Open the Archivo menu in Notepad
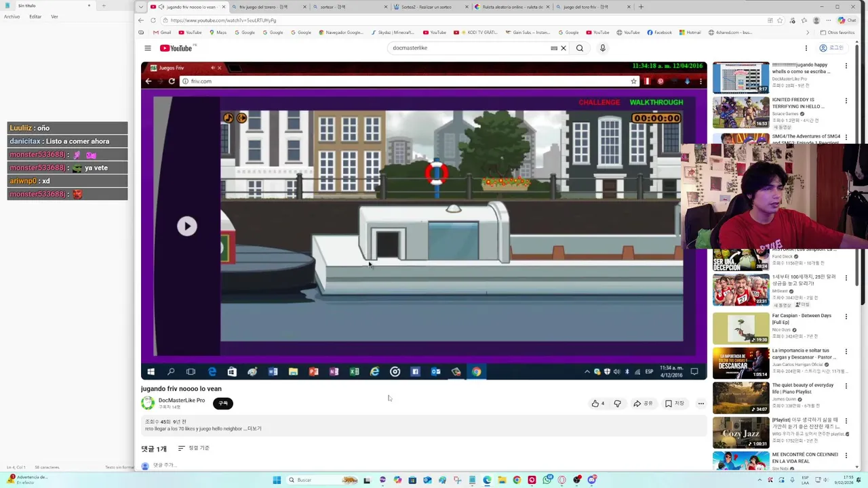This screenshot has width=868, height=488. (x=12, y=17)
